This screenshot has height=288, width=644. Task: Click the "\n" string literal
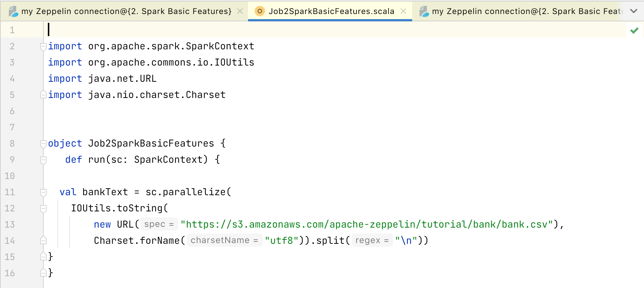coord(406,240)
